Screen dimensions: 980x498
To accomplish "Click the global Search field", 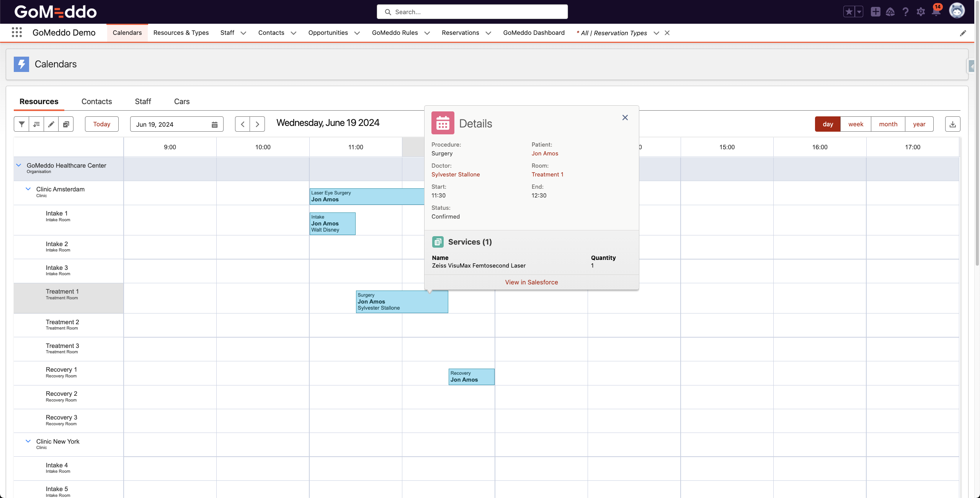I will [x=472, y=12].
